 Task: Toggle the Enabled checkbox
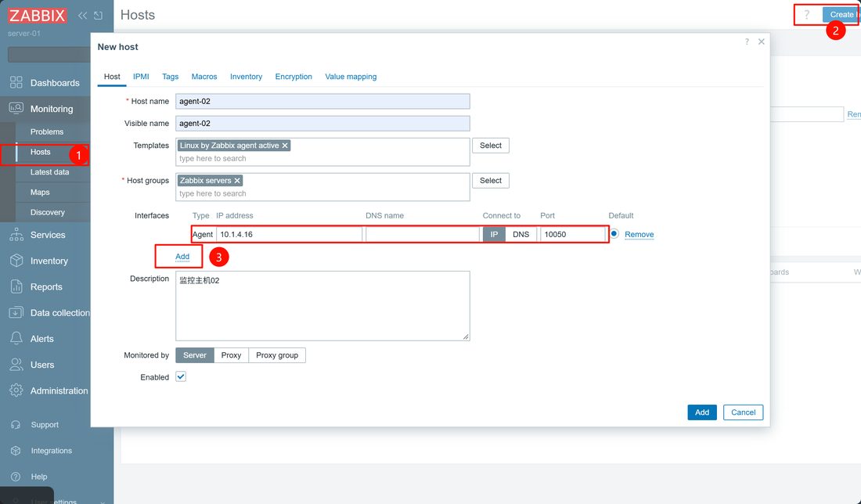tap(181, 376)
